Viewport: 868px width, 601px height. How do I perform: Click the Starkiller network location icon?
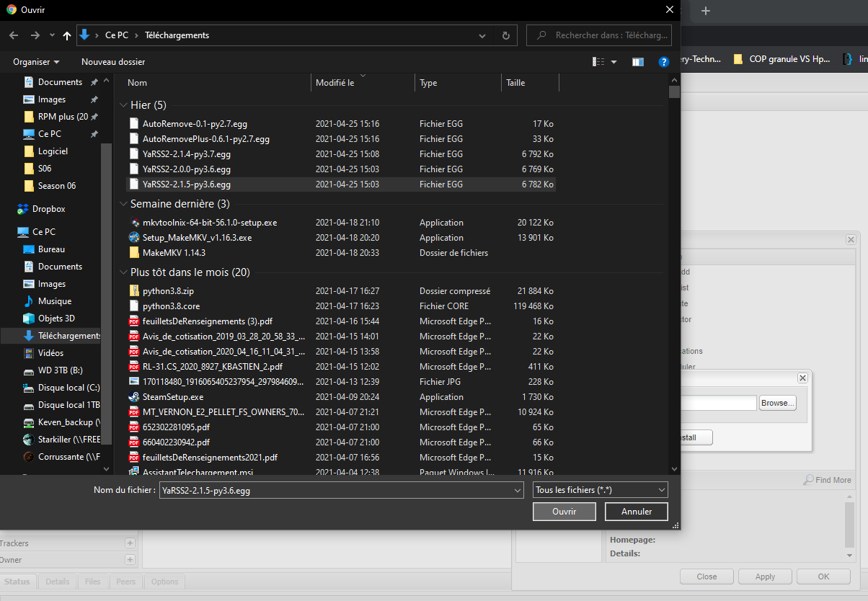[x=29, y=440]
